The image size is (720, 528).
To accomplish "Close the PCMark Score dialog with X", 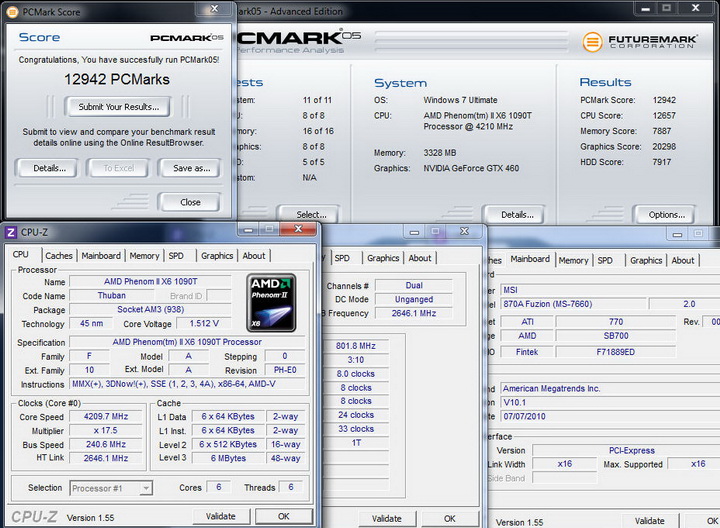I will 214,9.
